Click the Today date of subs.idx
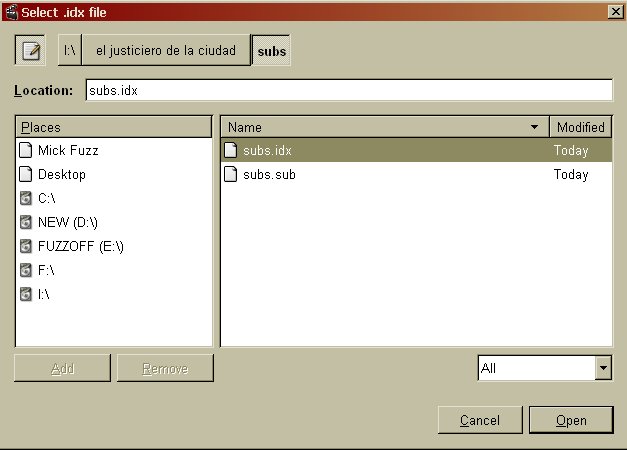This screenshot has height=450, width=627. (571, 150)
